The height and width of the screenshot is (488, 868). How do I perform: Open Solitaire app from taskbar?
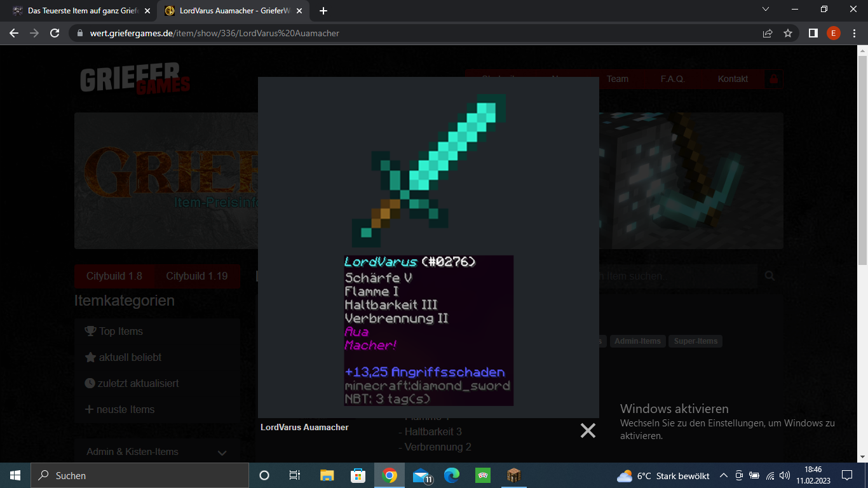coord(483,475)
